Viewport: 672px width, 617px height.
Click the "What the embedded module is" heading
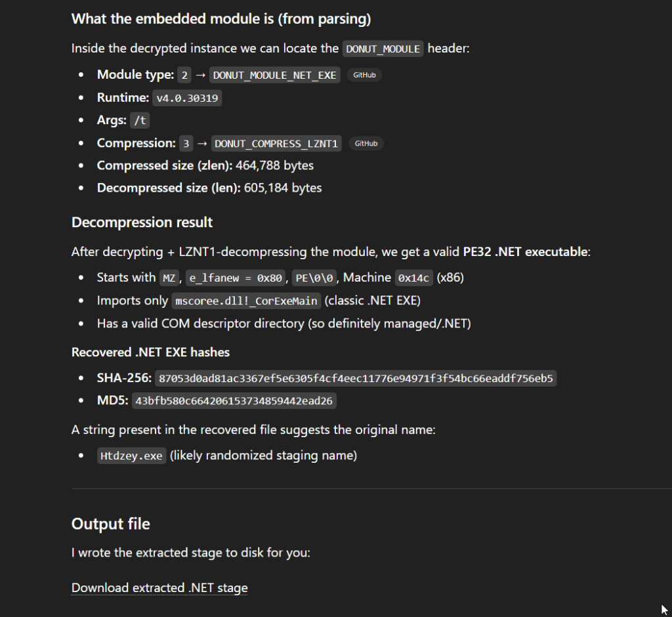[x=221, y=19]
